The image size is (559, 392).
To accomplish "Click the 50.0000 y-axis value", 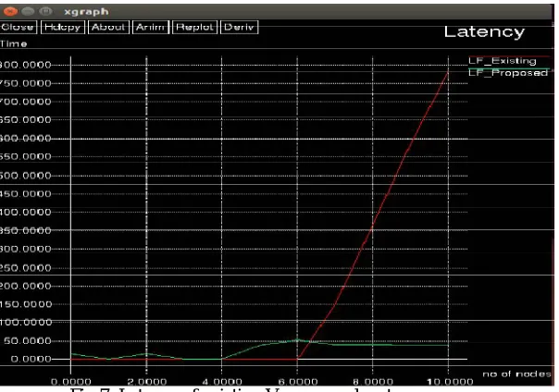I will (x=28, y=341).
